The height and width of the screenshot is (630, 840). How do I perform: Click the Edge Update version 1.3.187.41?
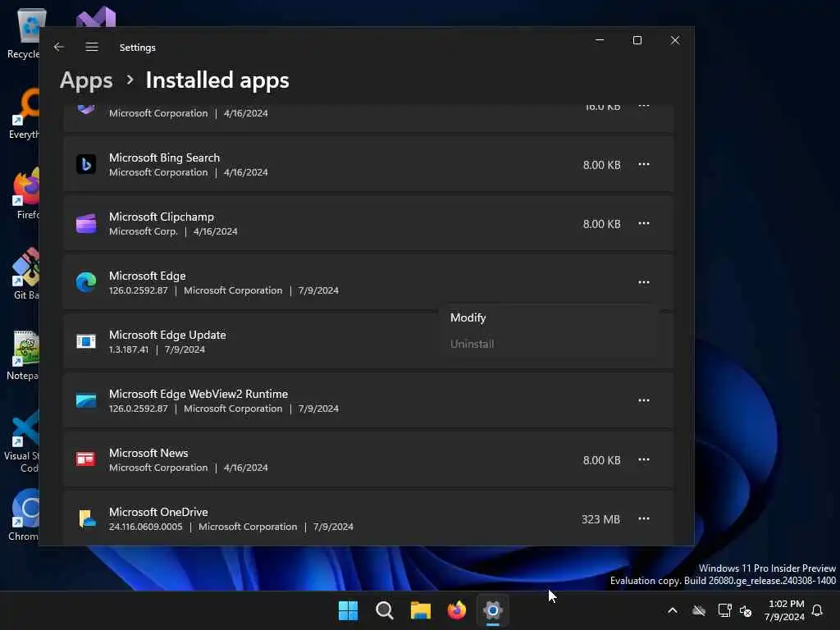coord(129,349)
